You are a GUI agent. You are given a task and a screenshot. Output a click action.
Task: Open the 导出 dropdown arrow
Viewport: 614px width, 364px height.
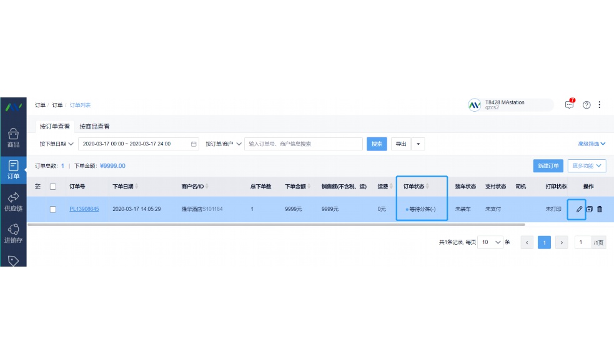tap(417, 144)
